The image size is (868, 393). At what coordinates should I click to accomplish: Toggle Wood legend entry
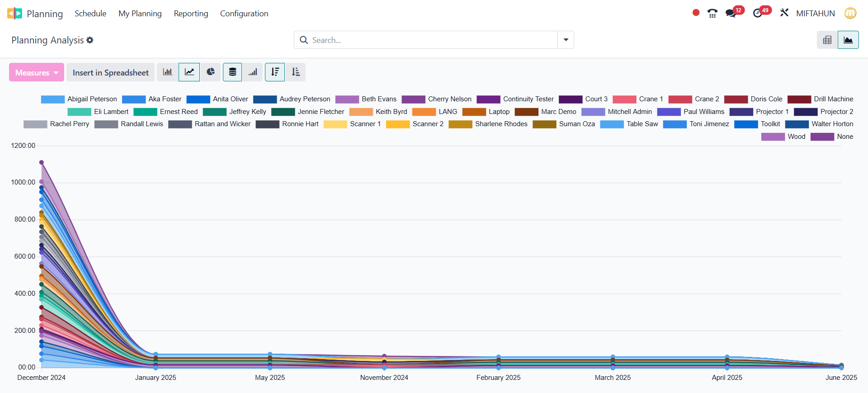point(783,137)
